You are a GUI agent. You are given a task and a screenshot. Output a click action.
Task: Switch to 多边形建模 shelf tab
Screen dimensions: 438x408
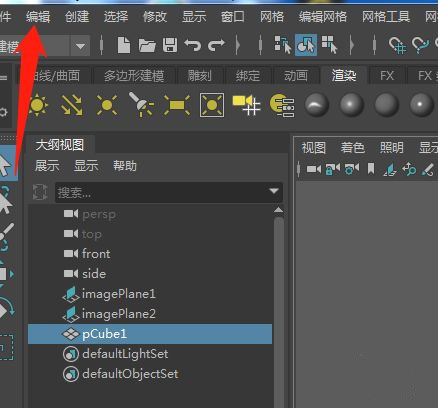(x=134, y=76)
